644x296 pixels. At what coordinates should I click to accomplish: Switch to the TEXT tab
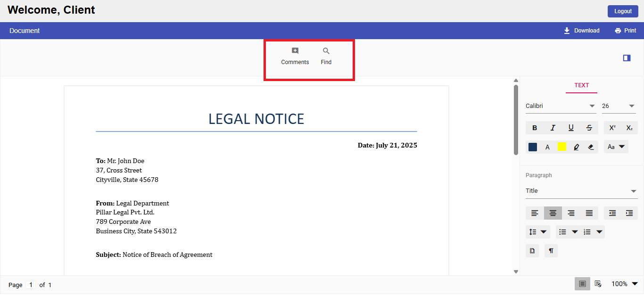point(581,85)
